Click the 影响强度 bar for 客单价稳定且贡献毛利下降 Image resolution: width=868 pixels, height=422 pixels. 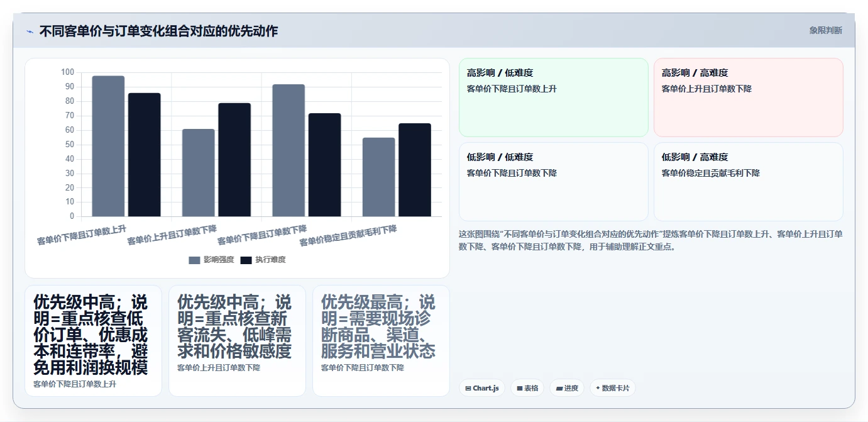pos(378,177)
